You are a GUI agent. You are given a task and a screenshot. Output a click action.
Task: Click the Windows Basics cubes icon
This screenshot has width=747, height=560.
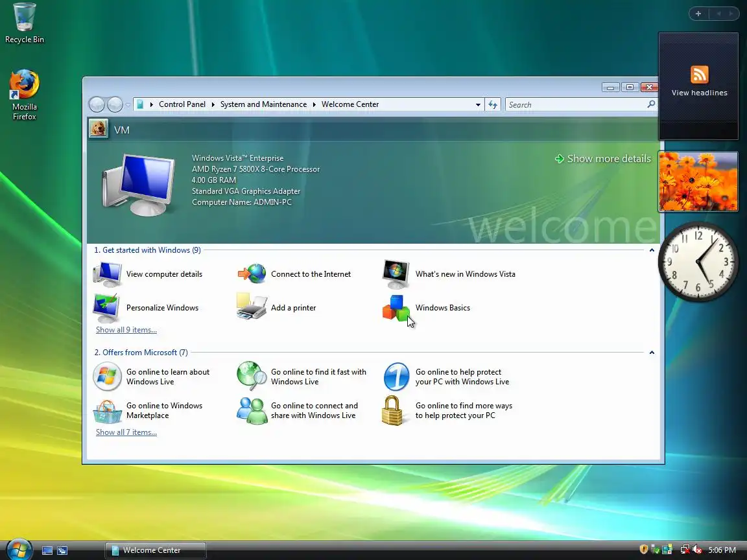coord(396,308)
